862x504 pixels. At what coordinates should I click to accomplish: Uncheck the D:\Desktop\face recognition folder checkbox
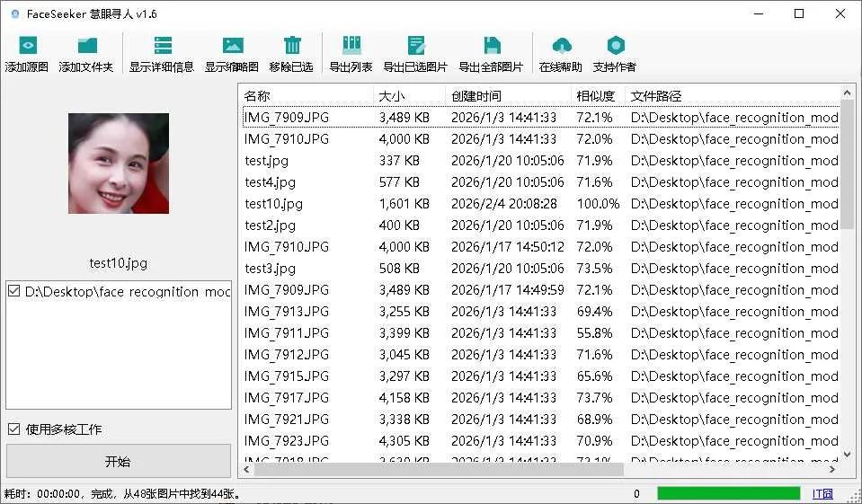click(x=13, y=291)
